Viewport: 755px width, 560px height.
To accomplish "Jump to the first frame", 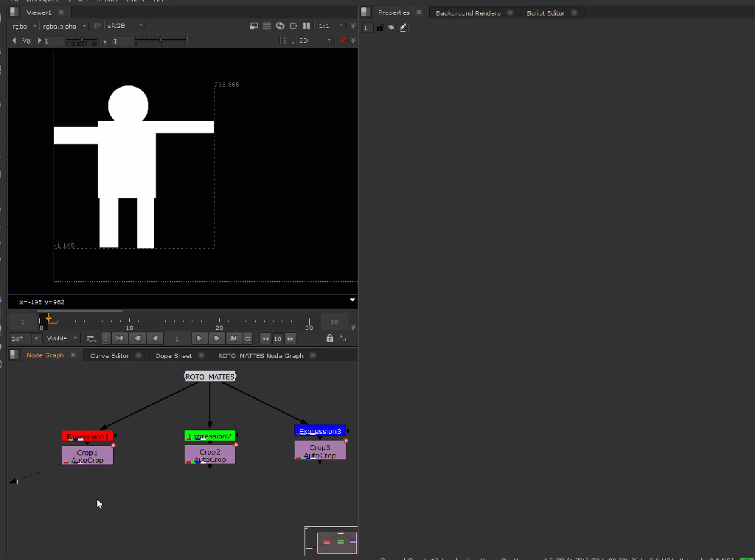I will [119, 338].
